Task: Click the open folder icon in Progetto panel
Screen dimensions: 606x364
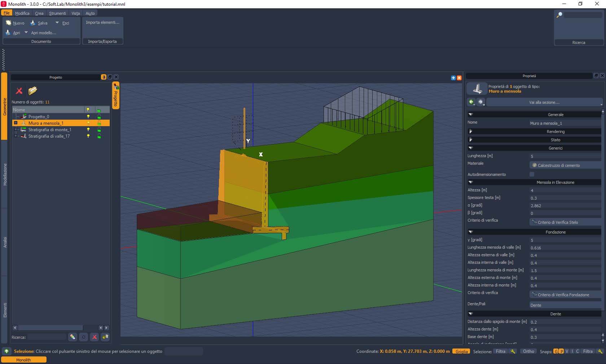Action: point(33,90)
